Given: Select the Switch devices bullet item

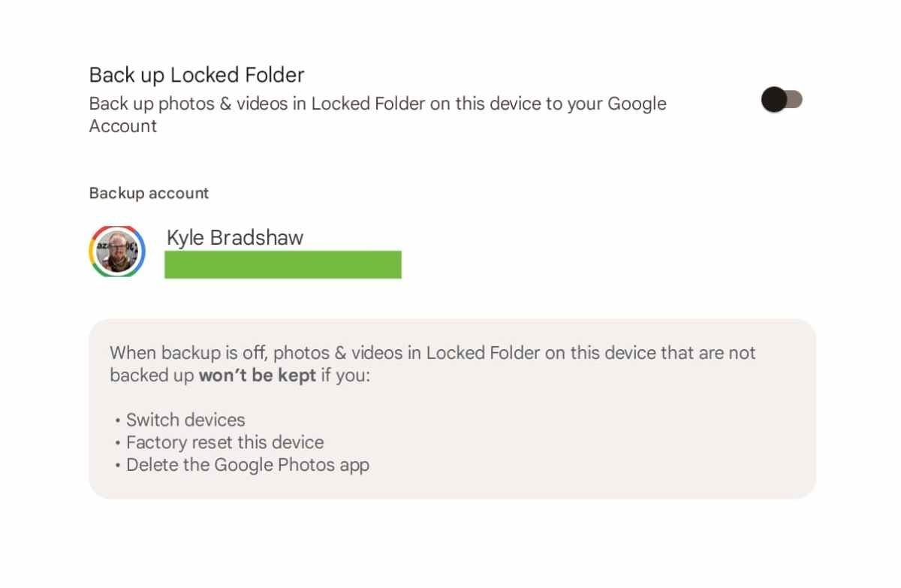Looking at the screenshot, I should coord(185,420).
